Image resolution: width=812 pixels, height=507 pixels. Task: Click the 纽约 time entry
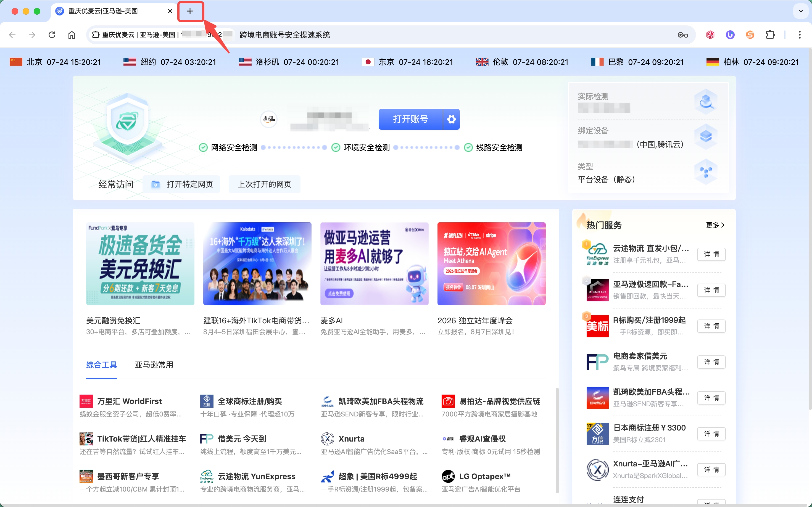pos(170,62)
